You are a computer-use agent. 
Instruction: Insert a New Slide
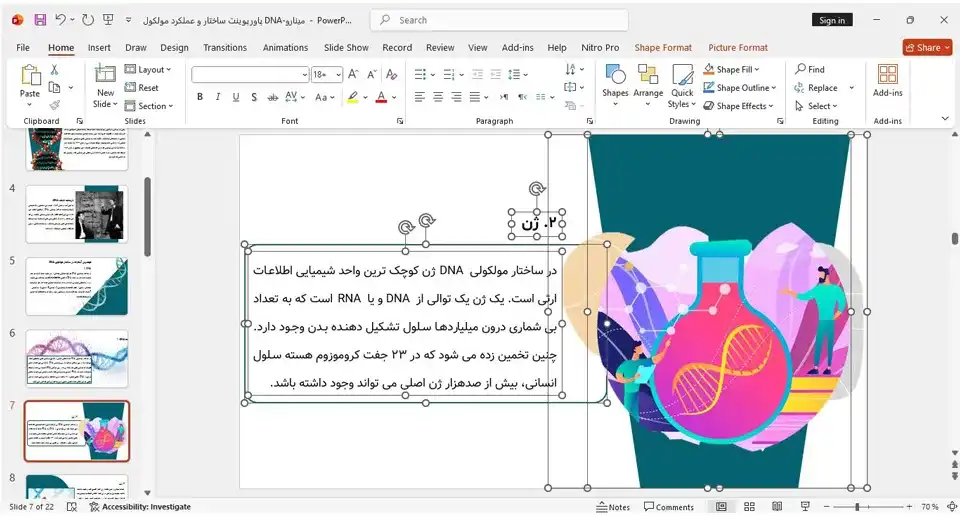click(105, 86)
